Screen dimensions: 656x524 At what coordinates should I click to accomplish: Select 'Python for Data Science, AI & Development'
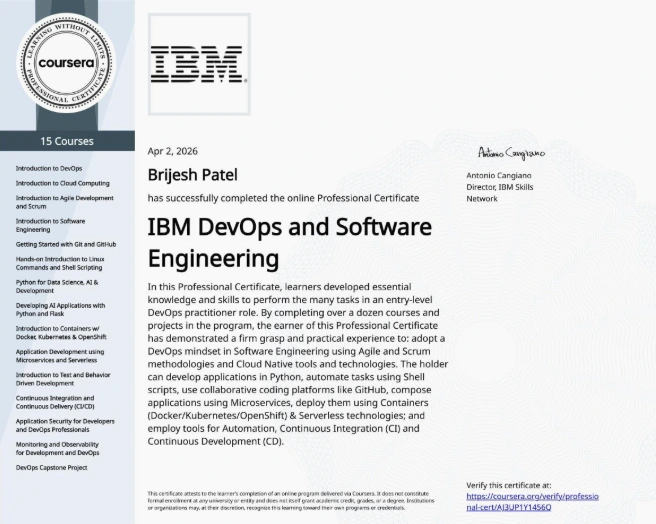[x=57, y=286]
